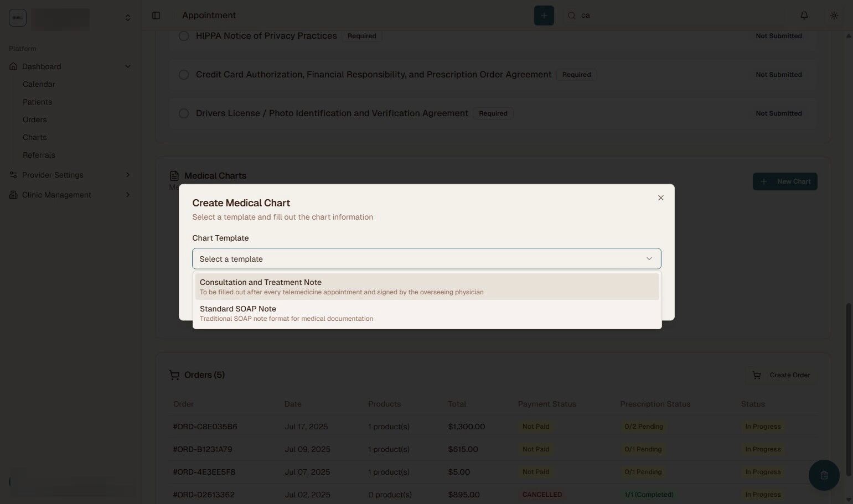This screenshot has height=504, width=853.
Task: Click the $895.00 total cell
Action: click(x=464, y=495)
